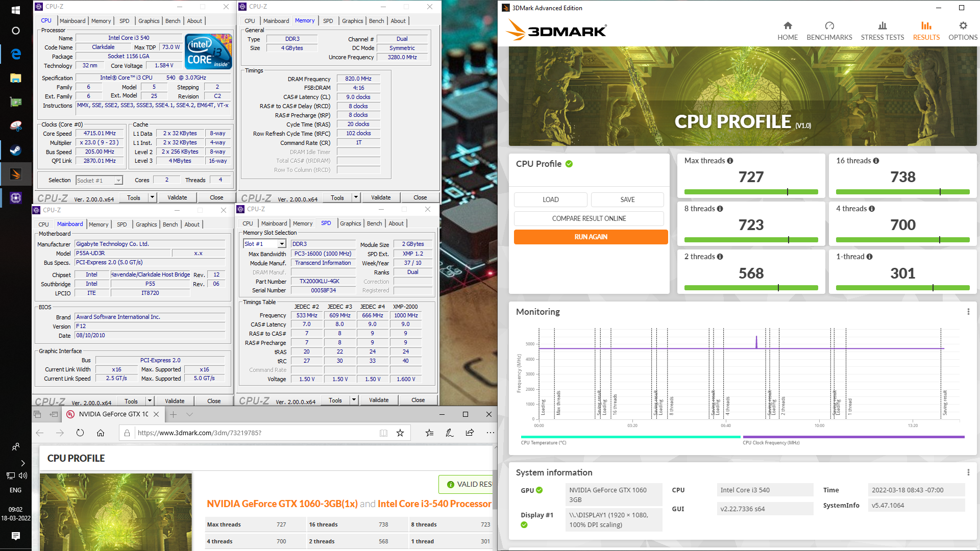Click the LOAD button in 3DMark
980x551 pixels.
click(x=550, y=199)
